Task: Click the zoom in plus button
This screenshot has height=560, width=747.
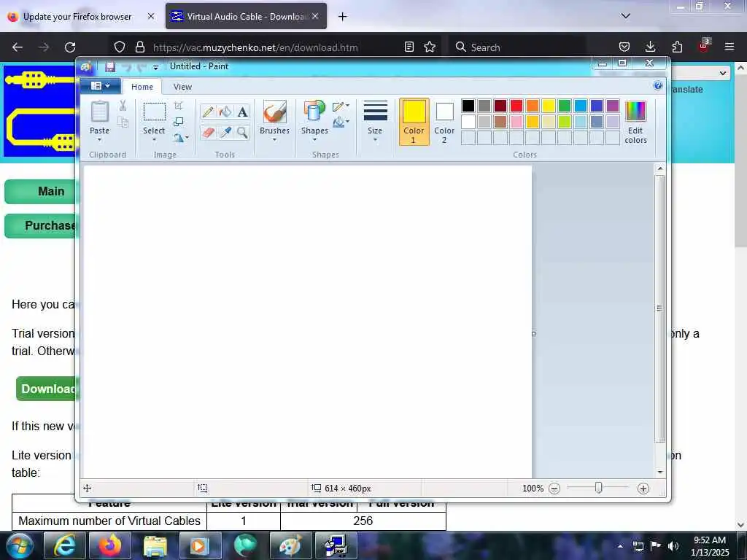Action: [643, 489]
